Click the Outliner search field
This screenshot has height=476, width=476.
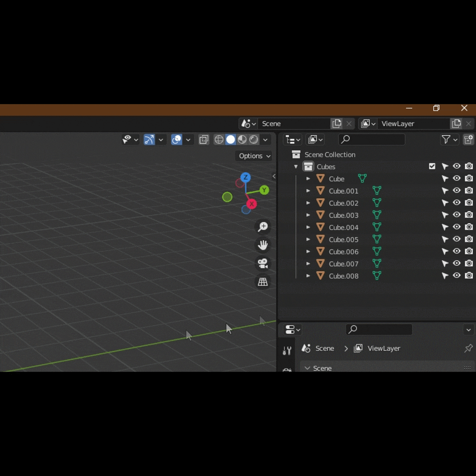371,140
